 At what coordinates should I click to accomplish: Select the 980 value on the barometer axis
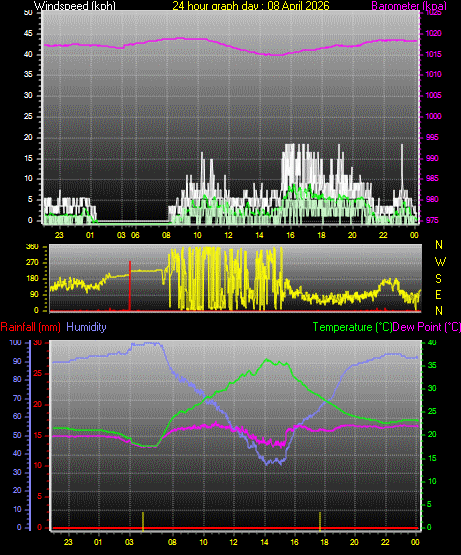pos(432,200)
